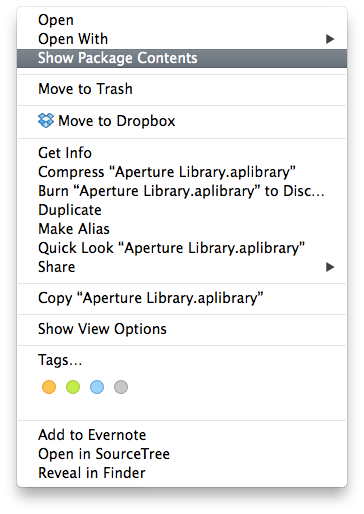Apply the orange tag color
This screenshot has width=364, height=514.
pos(49,387)
